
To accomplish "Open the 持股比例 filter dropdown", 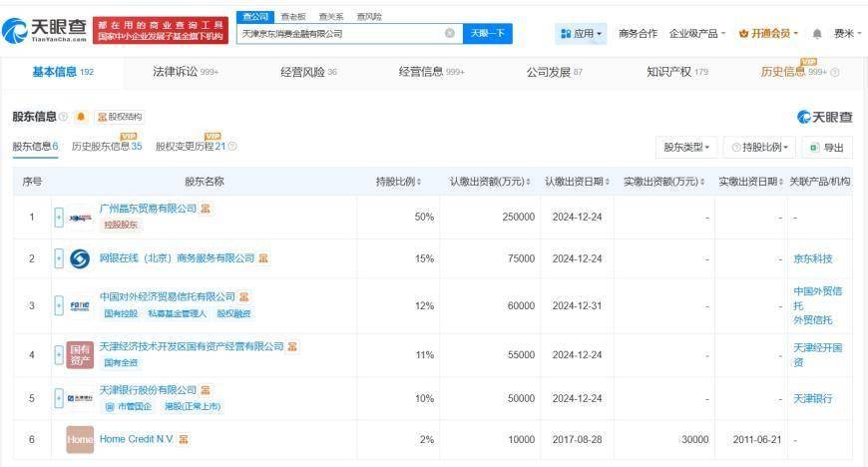I will tap(761, 148).
